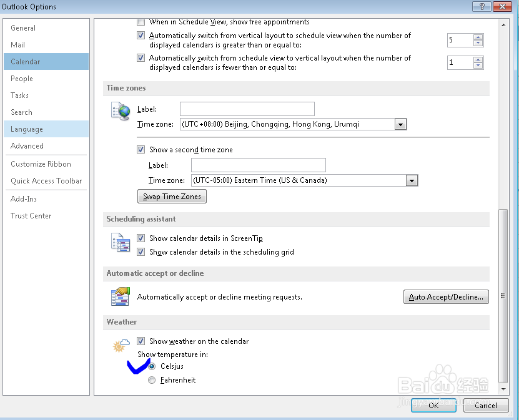Open the Language options category
519x420 pixels.
point(46,129)
